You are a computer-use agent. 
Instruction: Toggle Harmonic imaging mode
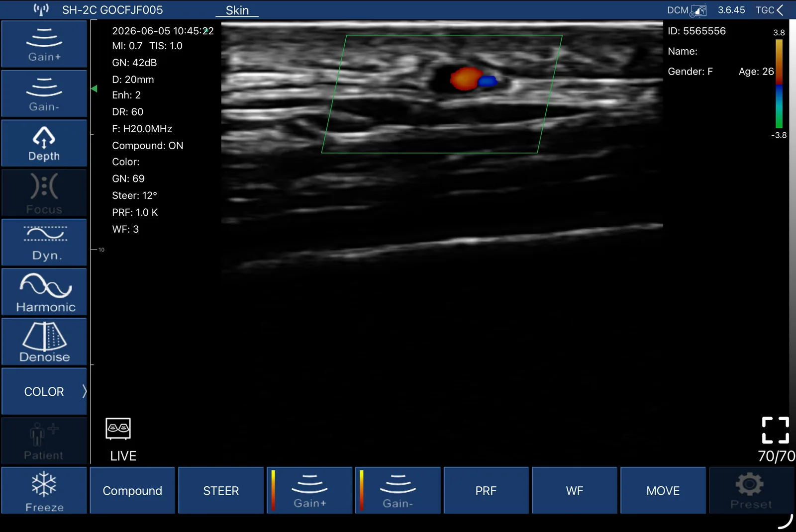coord(44,292)
